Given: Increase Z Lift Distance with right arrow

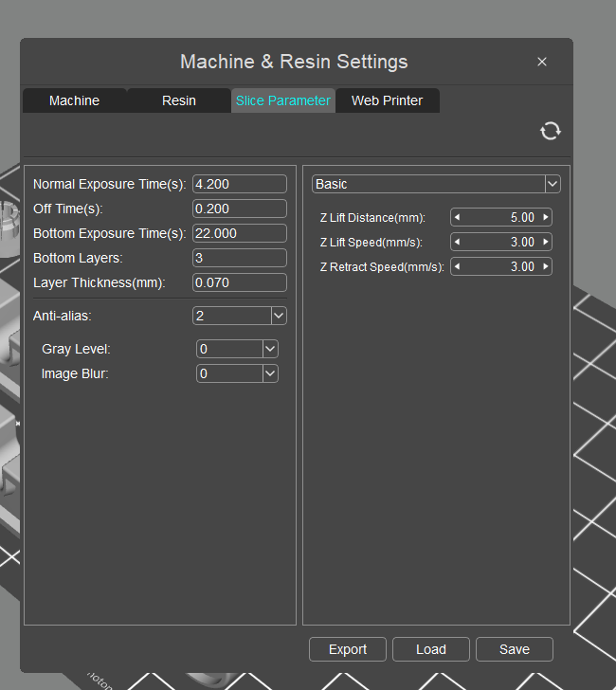Looking at the screenshot, I should pos(546,217).
